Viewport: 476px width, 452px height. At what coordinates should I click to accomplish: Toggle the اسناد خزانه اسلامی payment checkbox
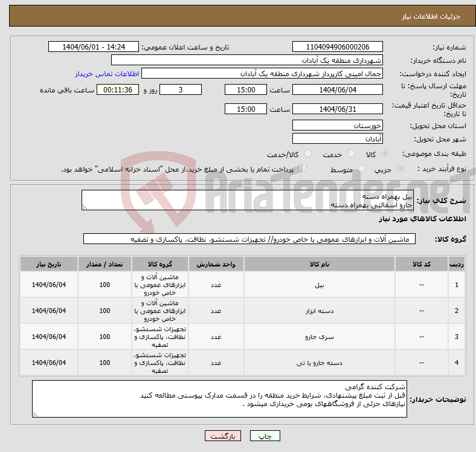(x=302, y=167)
